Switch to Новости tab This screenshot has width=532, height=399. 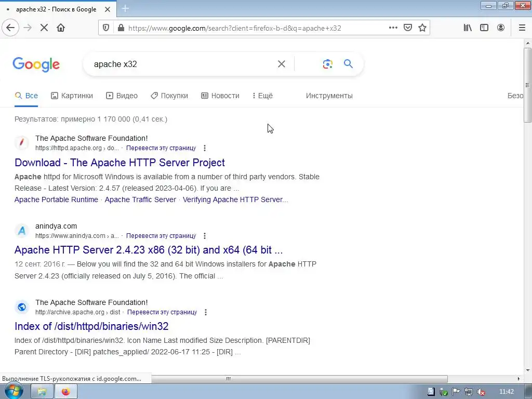pyautogui.click(x=220, y=96)
